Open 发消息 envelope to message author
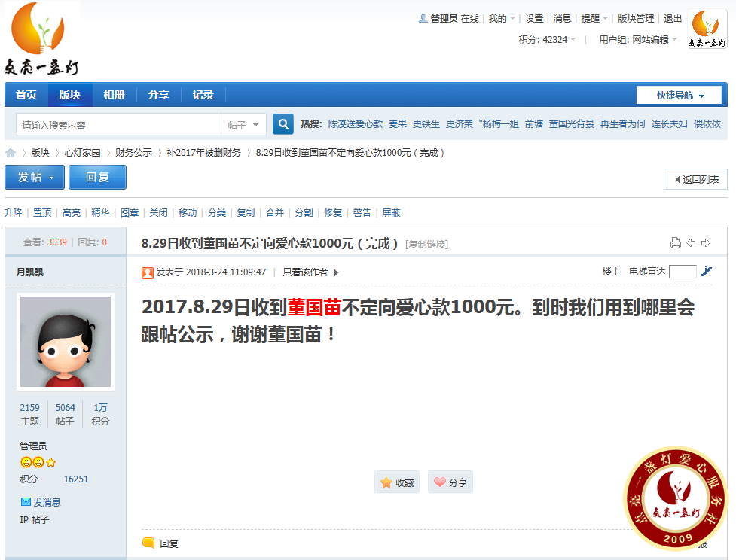This screenshot has height=560, width=736. tap(41, 502)
